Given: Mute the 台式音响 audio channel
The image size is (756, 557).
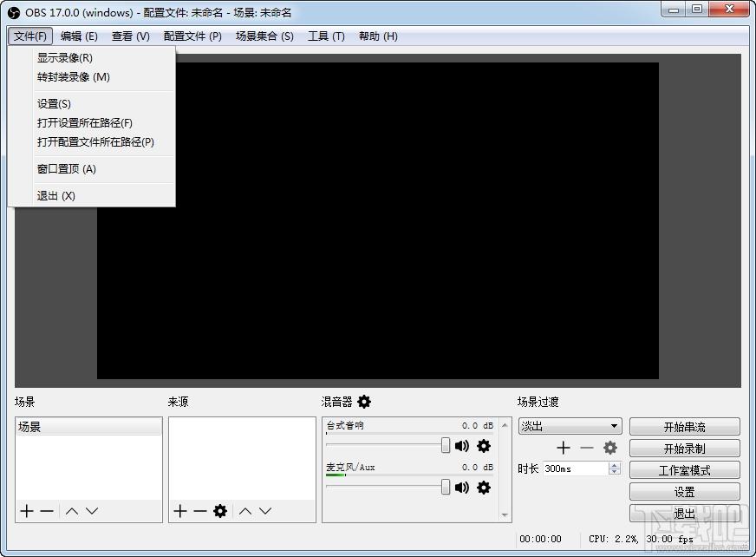Looking at the screenshot, I should (x=461, y=445).
